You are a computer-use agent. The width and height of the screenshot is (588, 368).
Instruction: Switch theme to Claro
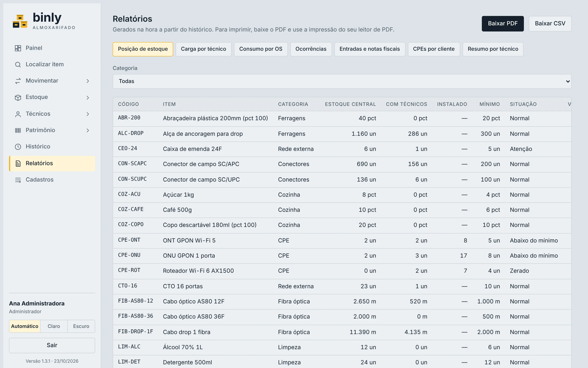click(54, 326)
